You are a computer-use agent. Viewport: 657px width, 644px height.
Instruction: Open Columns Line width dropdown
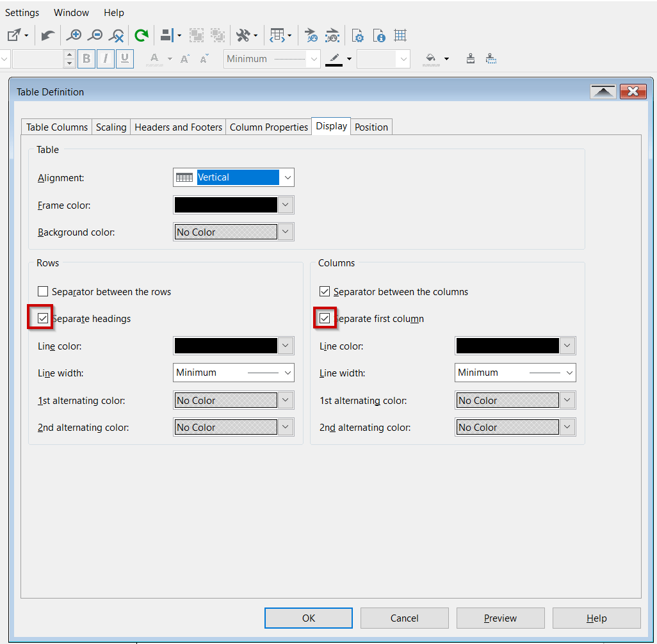[515, 373]
